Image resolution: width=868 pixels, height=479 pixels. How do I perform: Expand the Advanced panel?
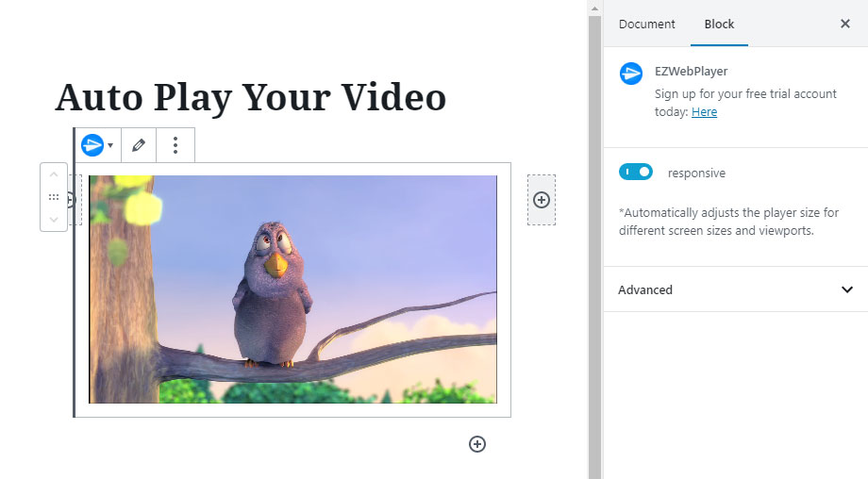[736, 289]
